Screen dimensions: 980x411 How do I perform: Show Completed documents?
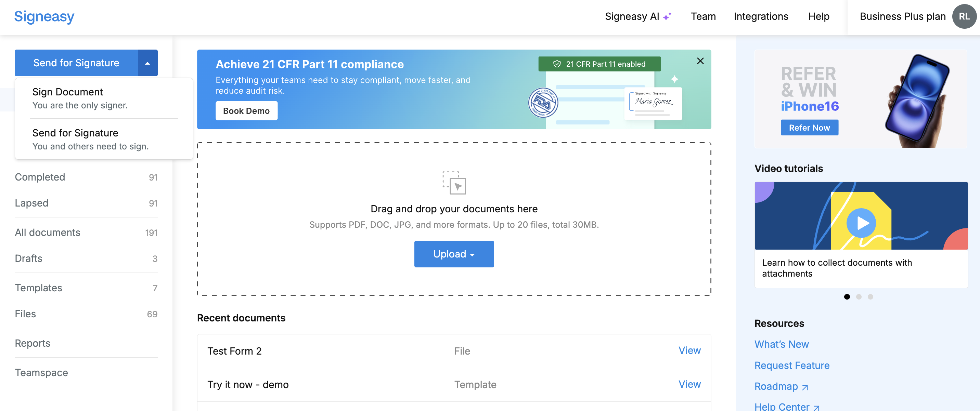point(86,177)
